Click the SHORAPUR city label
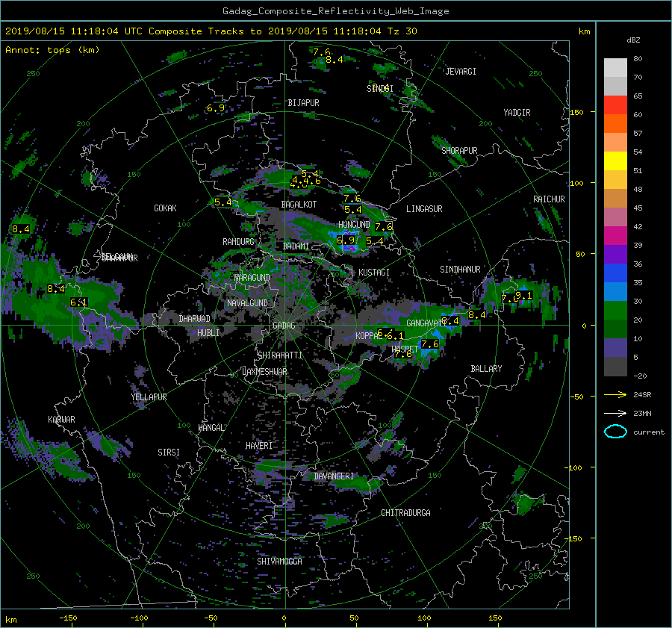Viewport: 672px width, 628px height. point(459,151)
